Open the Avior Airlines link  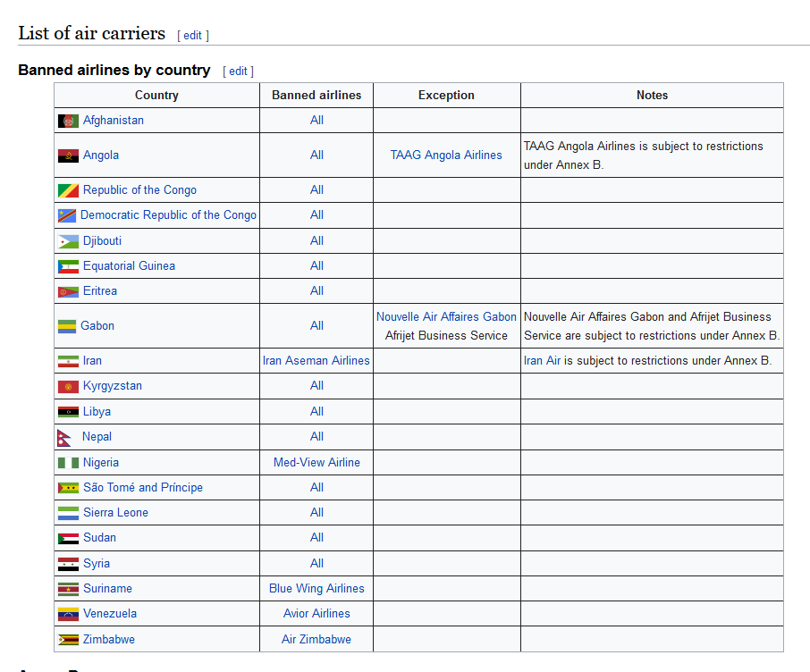(x=316, y=614)
